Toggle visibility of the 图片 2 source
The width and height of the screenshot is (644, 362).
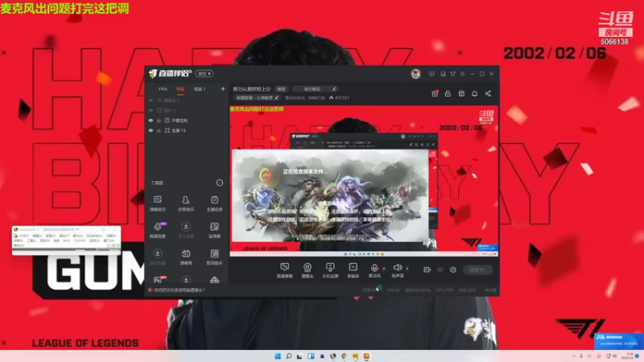pos(151,110)
